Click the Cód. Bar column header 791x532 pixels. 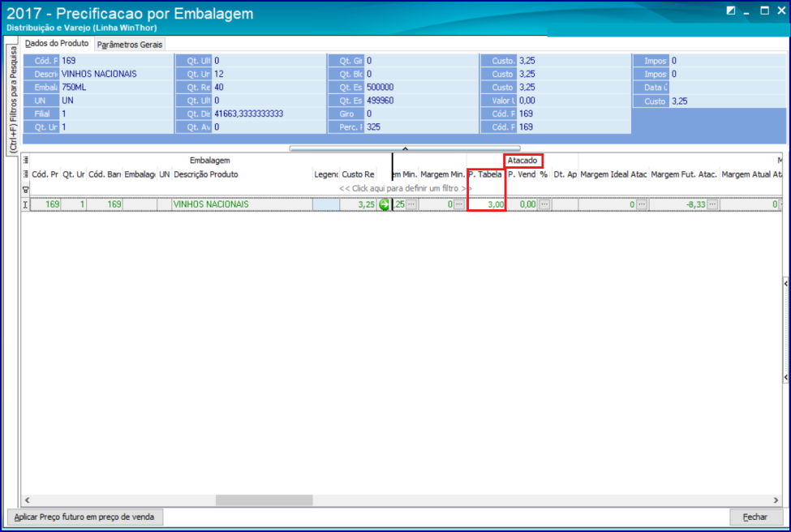pos(105,174)
